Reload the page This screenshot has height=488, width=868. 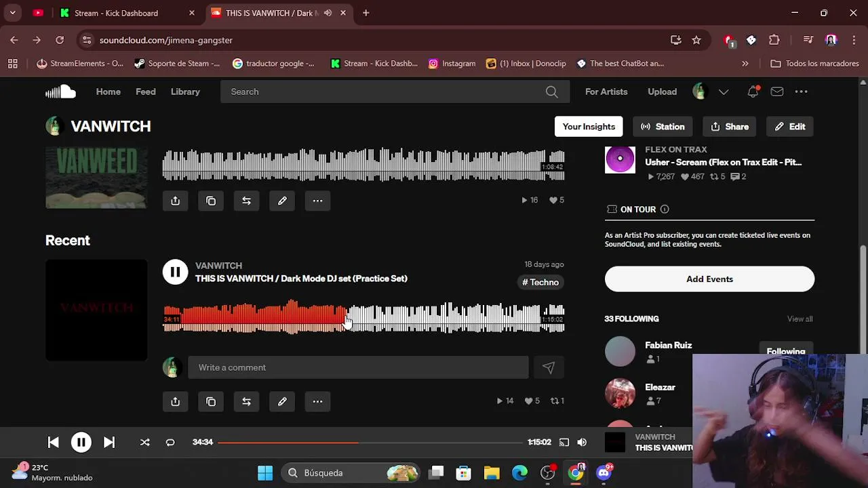pos(60,40)
